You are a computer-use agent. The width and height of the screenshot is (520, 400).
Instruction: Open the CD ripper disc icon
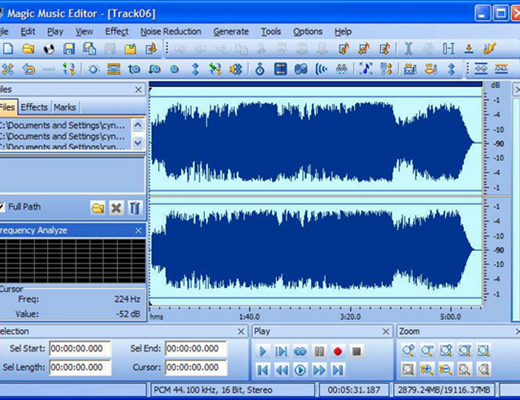[49, 49]
